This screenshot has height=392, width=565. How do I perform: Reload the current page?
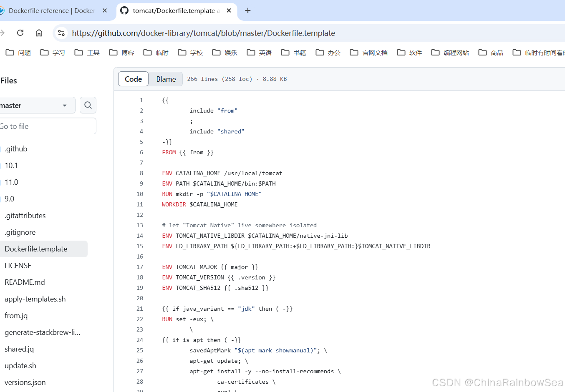20,33
